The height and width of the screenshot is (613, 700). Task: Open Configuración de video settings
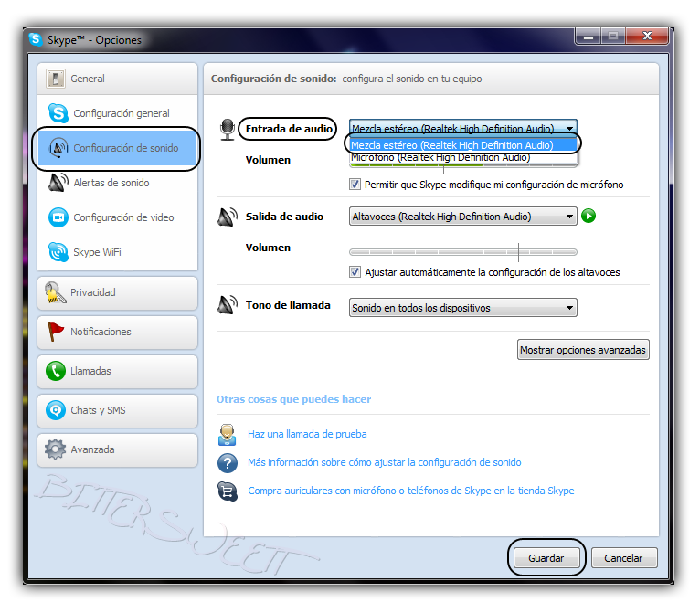pos(117,217)
